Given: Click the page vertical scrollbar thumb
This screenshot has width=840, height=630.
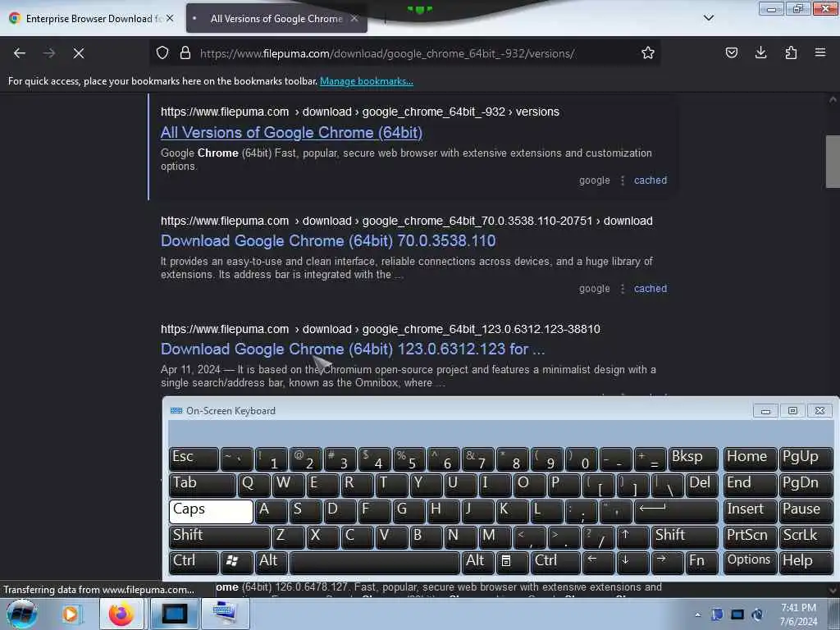Looking at the screenshot, I should [x=832, y=162].
